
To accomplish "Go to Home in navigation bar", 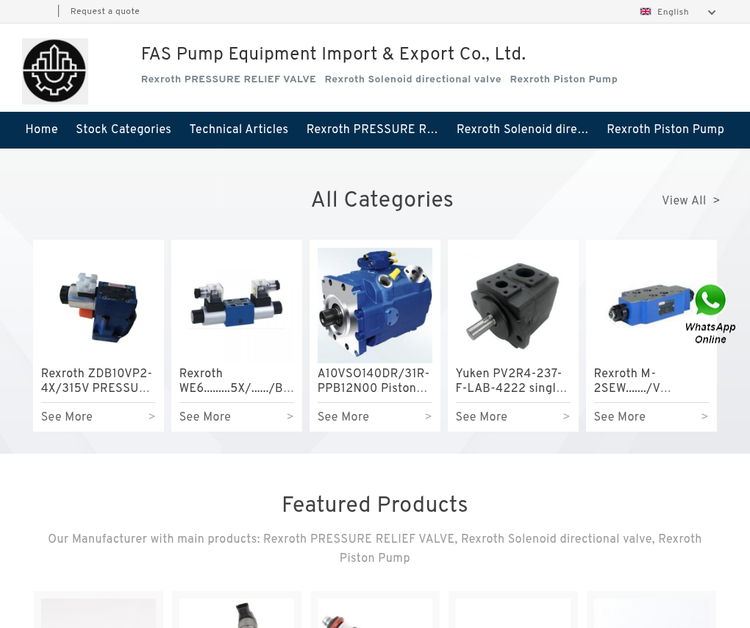I will click(x=42, y=129).
